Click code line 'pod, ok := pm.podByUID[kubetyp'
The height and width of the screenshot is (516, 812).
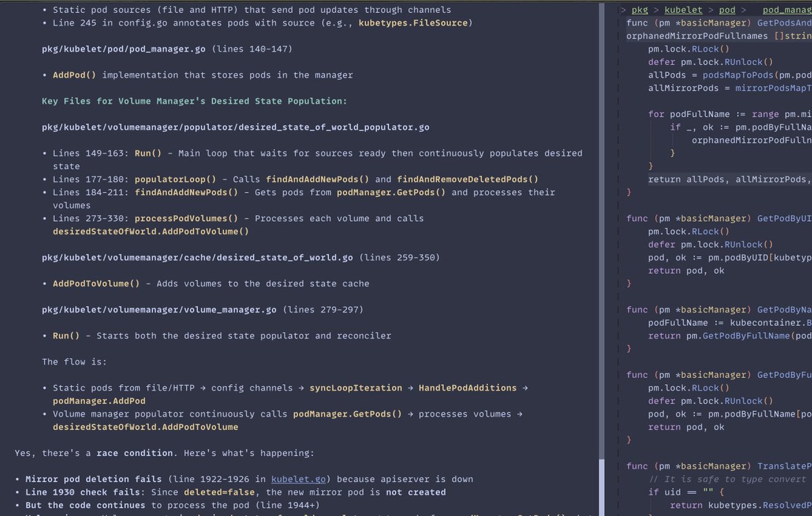click(730, 258)
